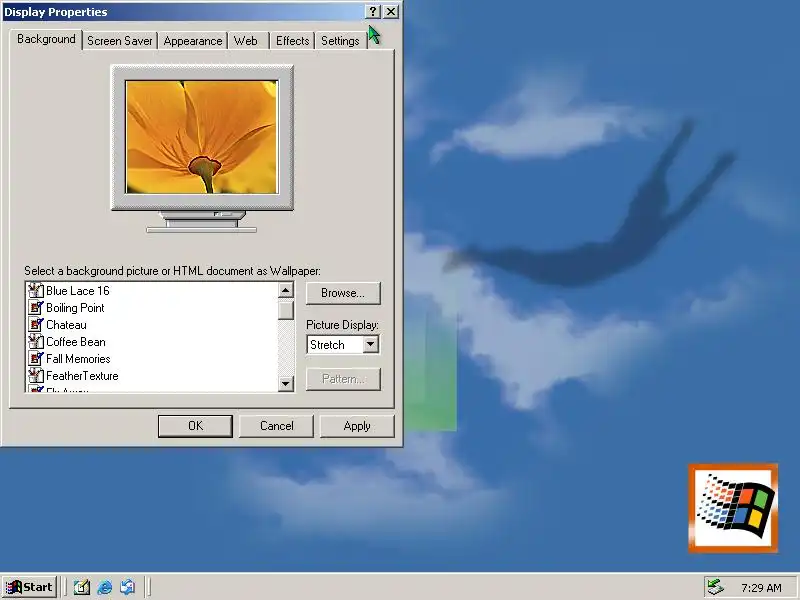Viewport: 800px width, 600px height.
Task: Click the 7:29 AM taskbar clock
Action: 761,588
